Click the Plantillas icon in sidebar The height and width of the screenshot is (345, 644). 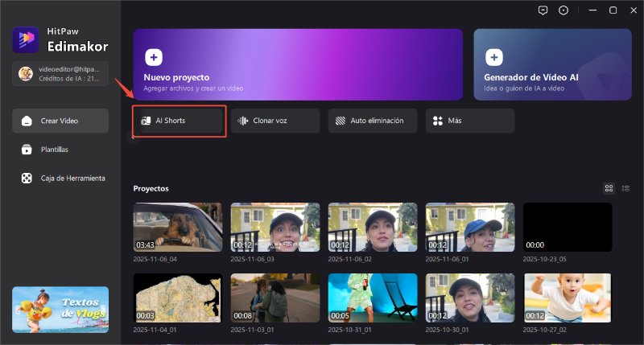[x=27, y=150]
